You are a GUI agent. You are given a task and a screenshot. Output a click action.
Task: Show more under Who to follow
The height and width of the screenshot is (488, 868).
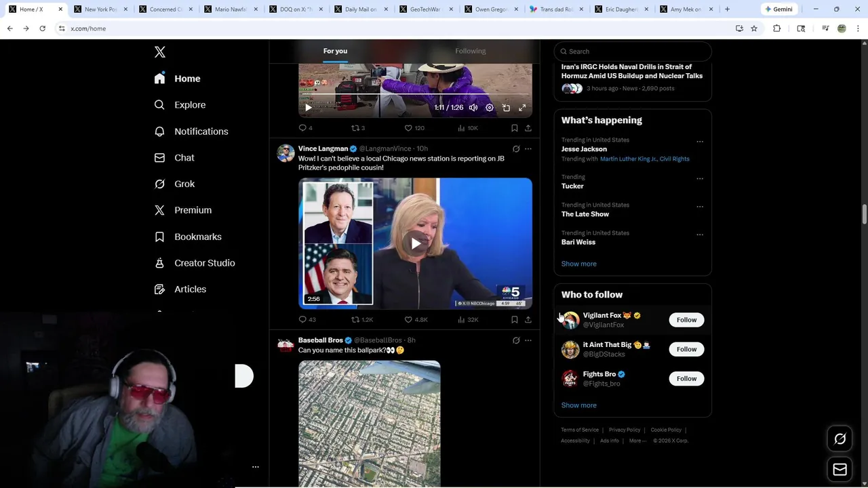pos(578,405)
